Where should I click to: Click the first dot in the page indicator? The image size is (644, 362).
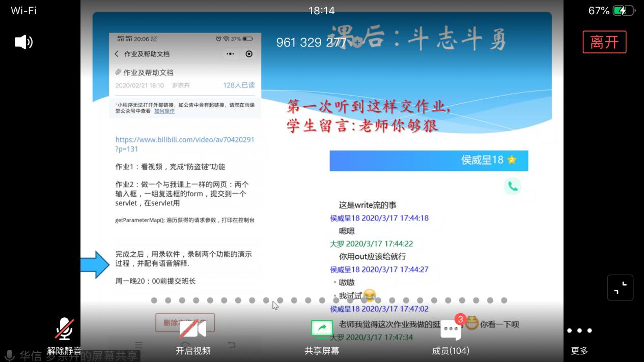coord(154,300)
